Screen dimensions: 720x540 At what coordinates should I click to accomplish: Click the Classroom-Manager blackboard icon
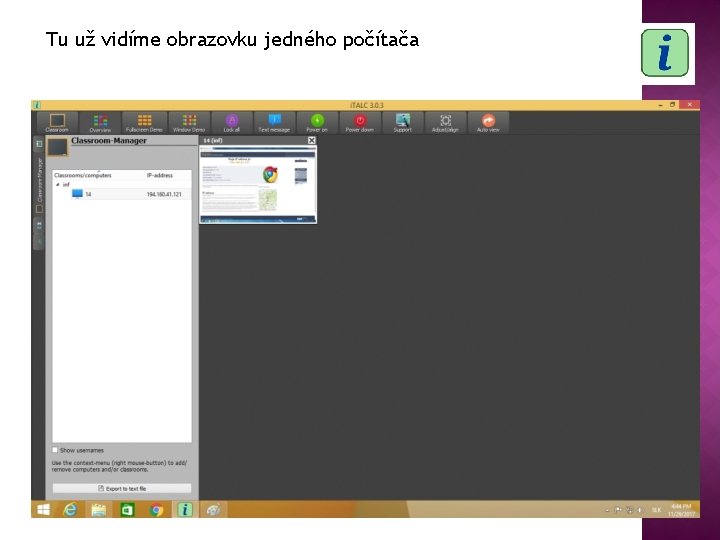tap(58, 147)
